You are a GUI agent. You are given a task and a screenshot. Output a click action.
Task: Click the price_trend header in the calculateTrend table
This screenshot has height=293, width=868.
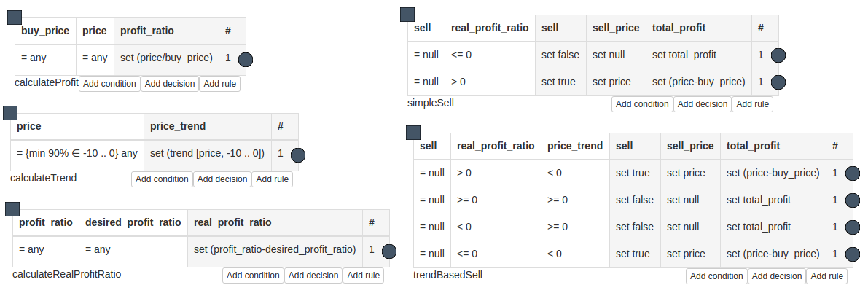(x=178, y=126)
